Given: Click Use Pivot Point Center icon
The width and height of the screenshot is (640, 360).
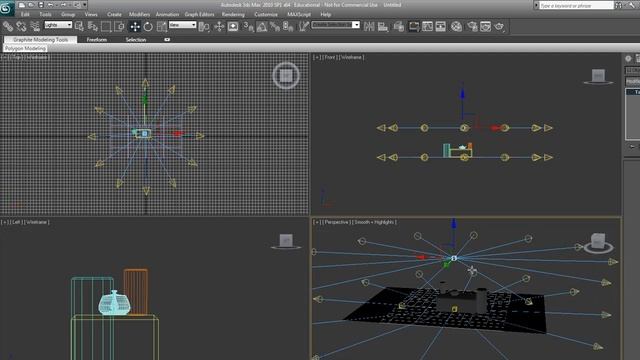Looking at the screenshot, I should coord(204,27).
